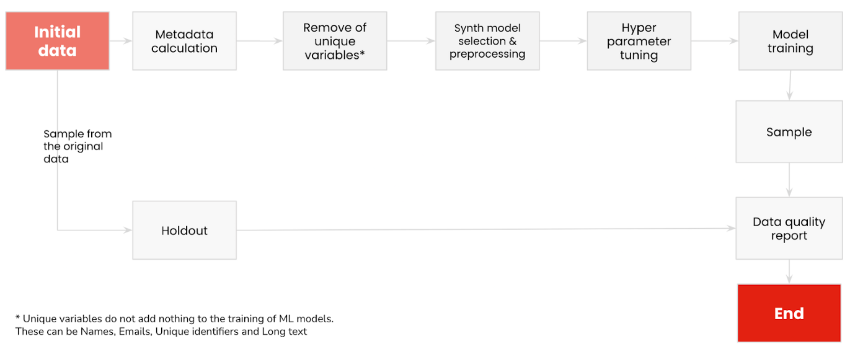Click arrow between Initial data and Metadata calculation
This screenshot has height=357, width=868.
[121, 41]
